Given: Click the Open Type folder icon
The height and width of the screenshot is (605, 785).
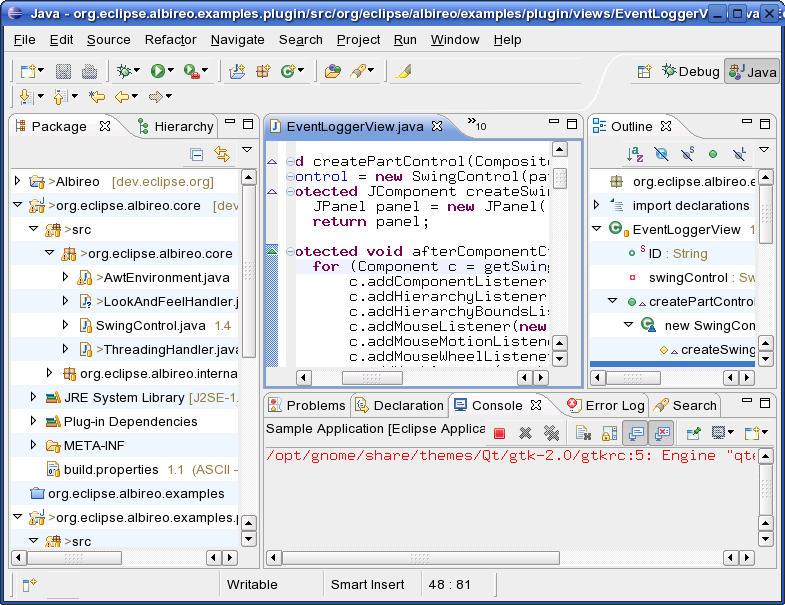Looking at the screenshot, I should 333,71.
